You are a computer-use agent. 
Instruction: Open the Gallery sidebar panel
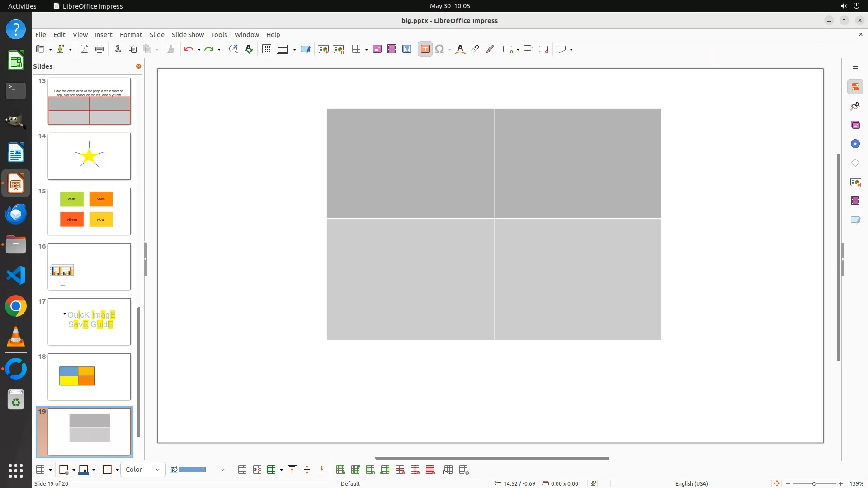point(855,125)
